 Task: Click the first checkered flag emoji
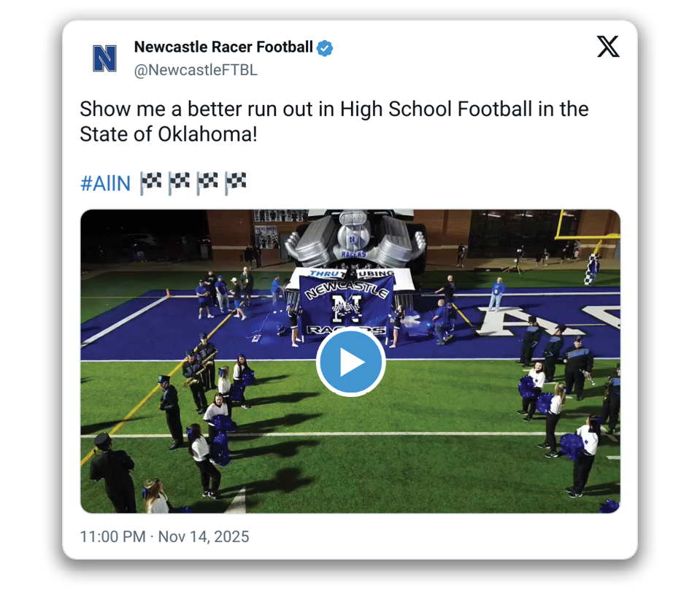tap(150, 183)
